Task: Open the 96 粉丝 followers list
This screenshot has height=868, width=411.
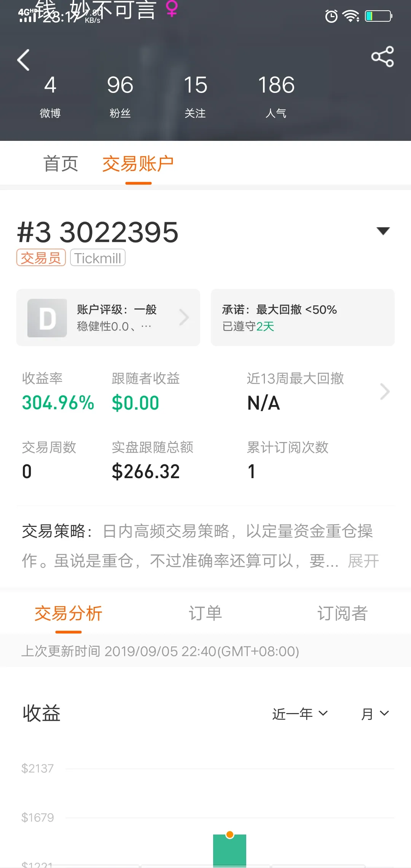Action: click(x=120, y=95)
